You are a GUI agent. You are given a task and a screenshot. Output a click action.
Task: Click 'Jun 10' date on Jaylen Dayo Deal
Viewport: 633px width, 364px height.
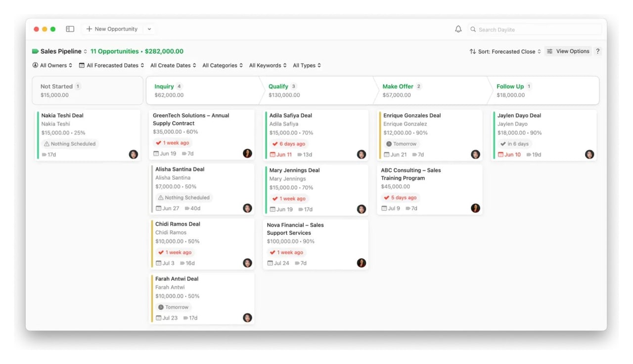pos(509,155)
